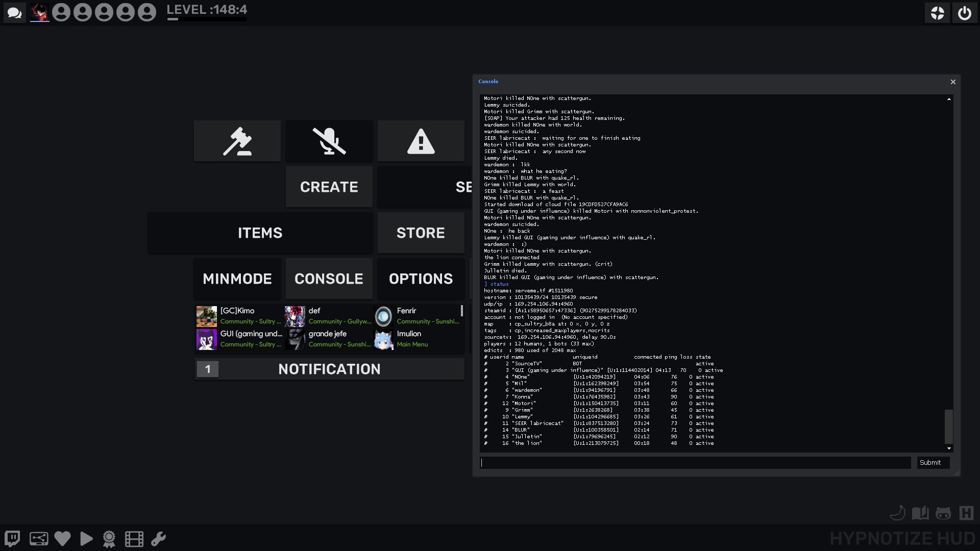Click the heart favorites icon
The height and width of the screenshot is (551, 980).
[x=62, y=539]
